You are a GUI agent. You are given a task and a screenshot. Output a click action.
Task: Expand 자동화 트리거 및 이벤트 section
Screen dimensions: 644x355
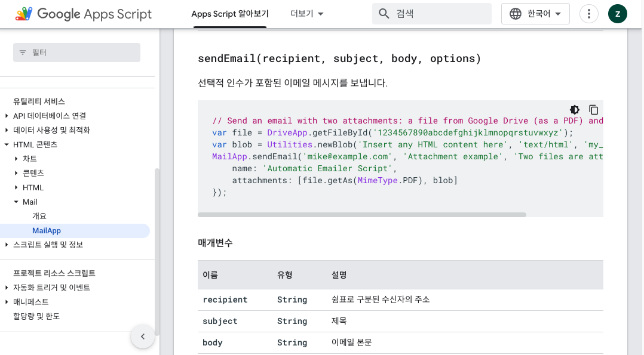[x=7, y=288]
